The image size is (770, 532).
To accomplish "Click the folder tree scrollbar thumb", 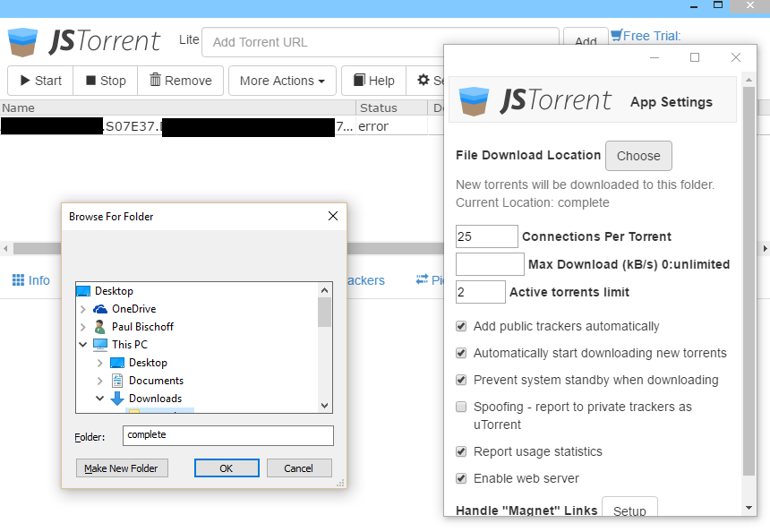I will click(x=324, y=313).
